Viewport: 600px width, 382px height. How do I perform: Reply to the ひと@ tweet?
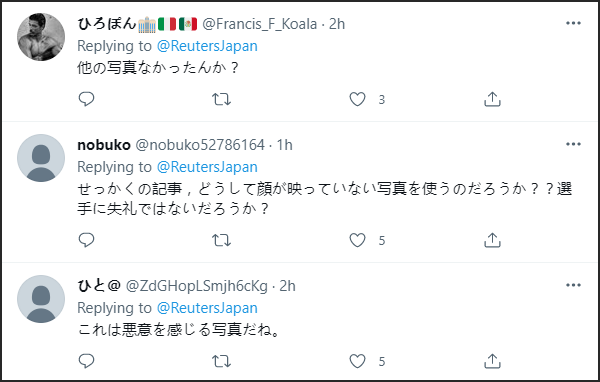(x=86, y=361)
